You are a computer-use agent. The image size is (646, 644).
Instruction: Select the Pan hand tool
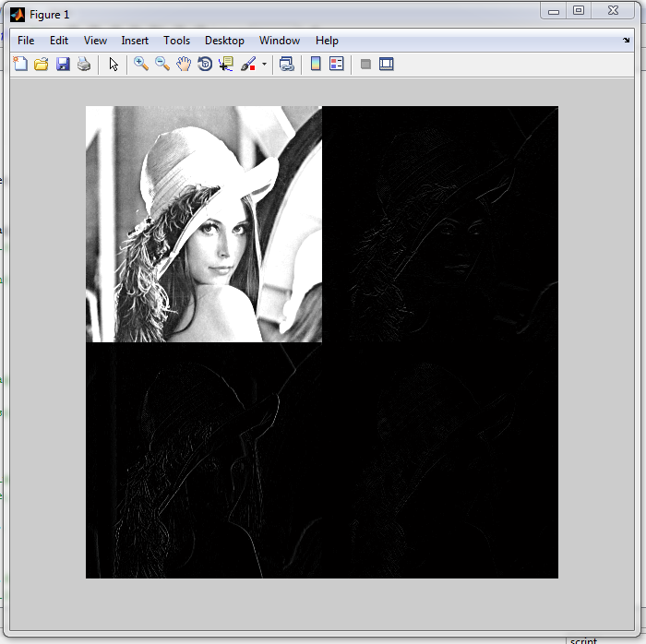coord(184,64)
